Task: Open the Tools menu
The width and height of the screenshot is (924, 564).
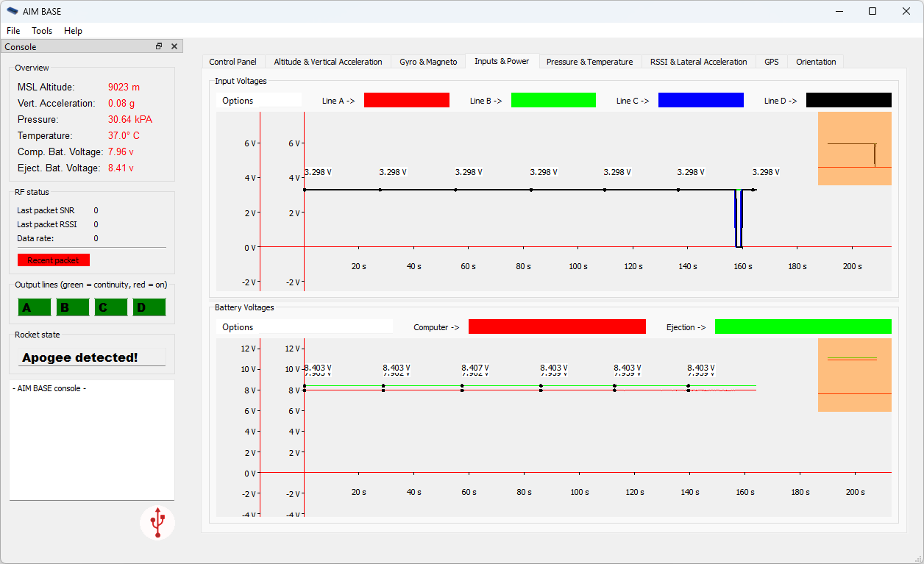Action: coord(42,31)
